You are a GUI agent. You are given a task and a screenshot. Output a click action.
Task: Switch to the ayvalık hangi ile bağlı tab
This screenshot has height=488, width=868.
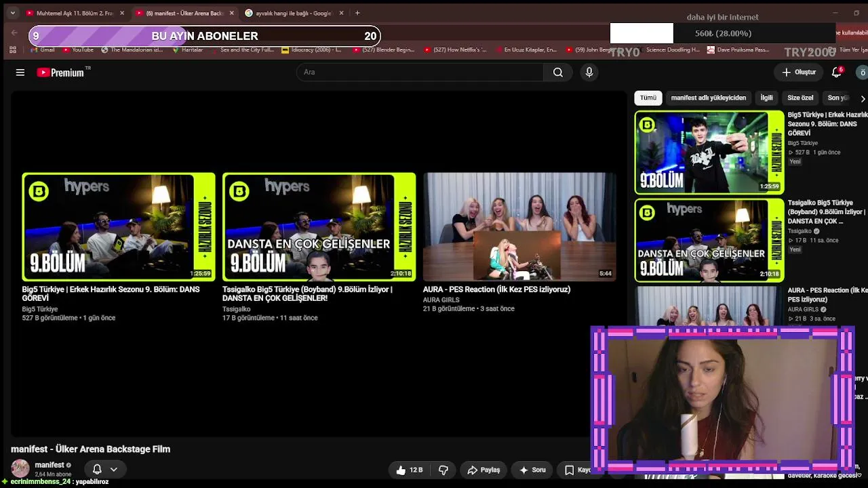tap(294, 13)
